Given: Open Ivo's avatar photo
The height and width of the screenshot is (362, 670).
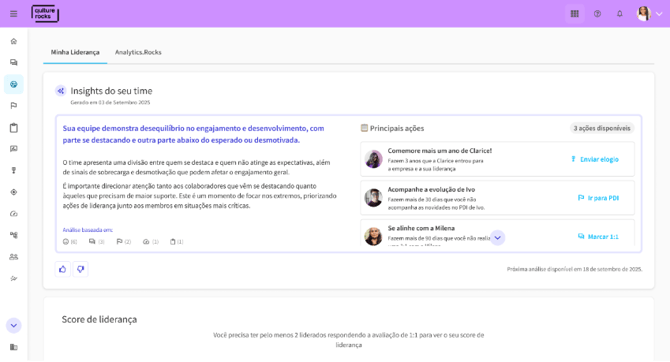Looking at the screenshot, I should 373,198.
